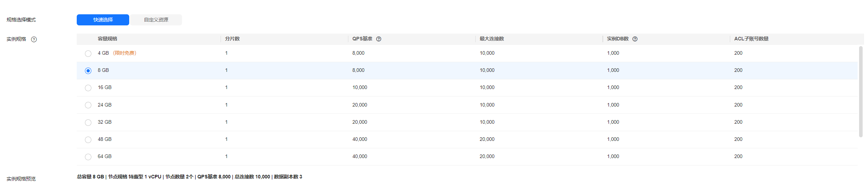Choose the 48 GB capacity option

(x=88, y=140)
